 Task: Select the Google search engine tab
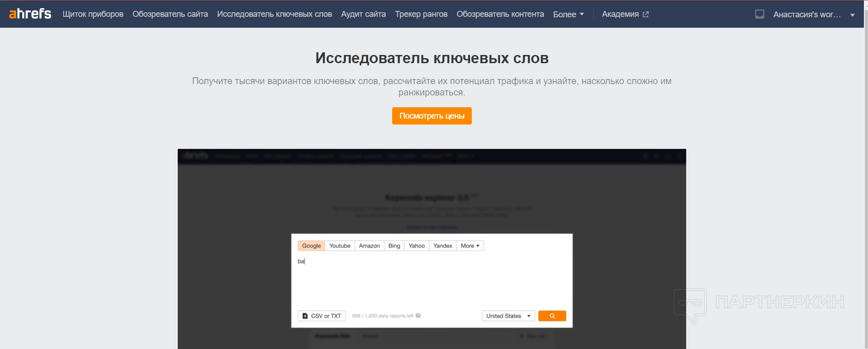coord(311,246)
